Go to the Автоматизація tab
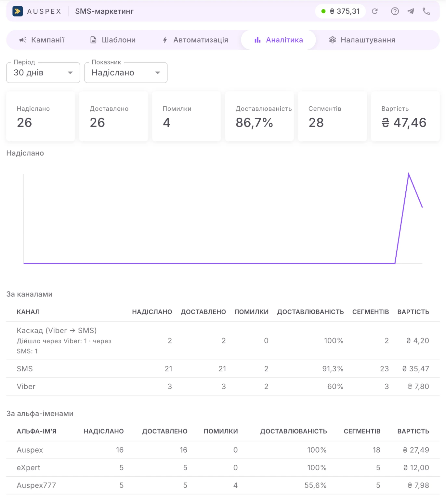Image resolution: width=446 pixels, height=504 pixels. pos(195,40)
